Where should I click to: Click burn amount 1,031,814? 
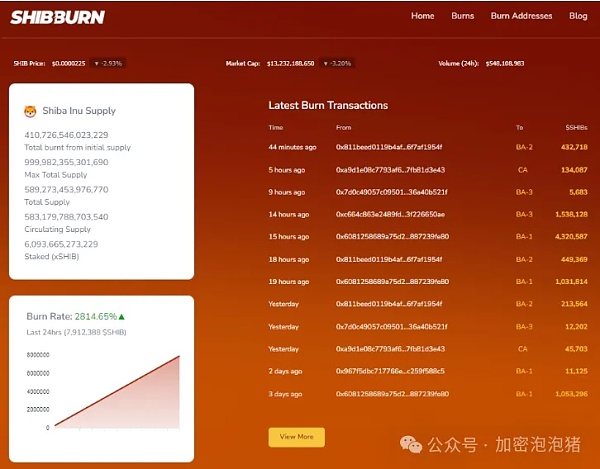[x=571, y=282]
